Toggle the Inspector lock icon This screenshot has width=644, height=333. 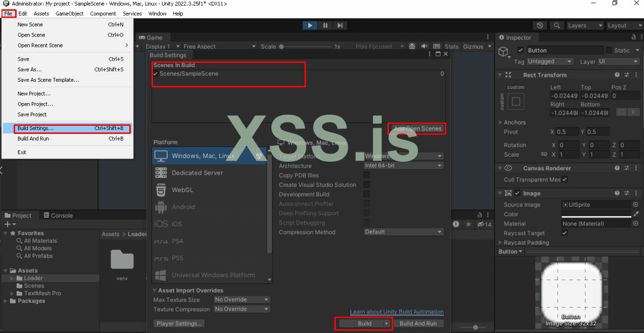point(633,37)
